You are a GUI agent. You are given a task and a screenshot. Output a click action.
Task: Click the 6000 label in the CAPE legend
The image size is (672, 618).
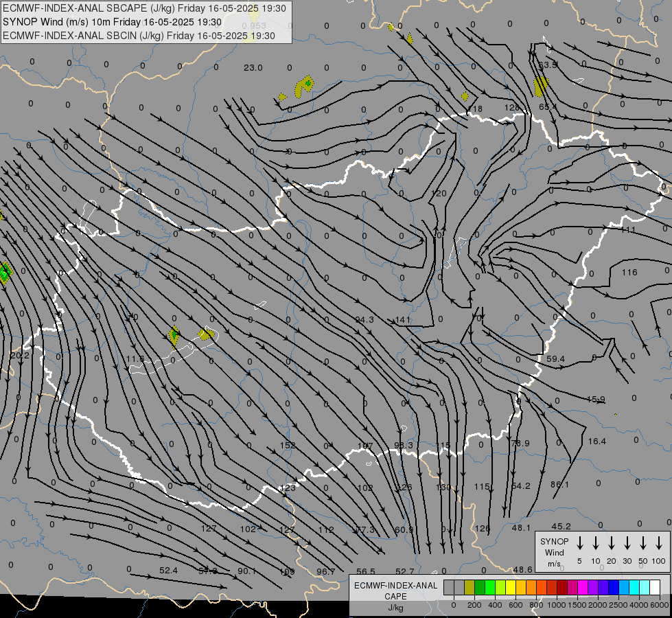point(660,605)
